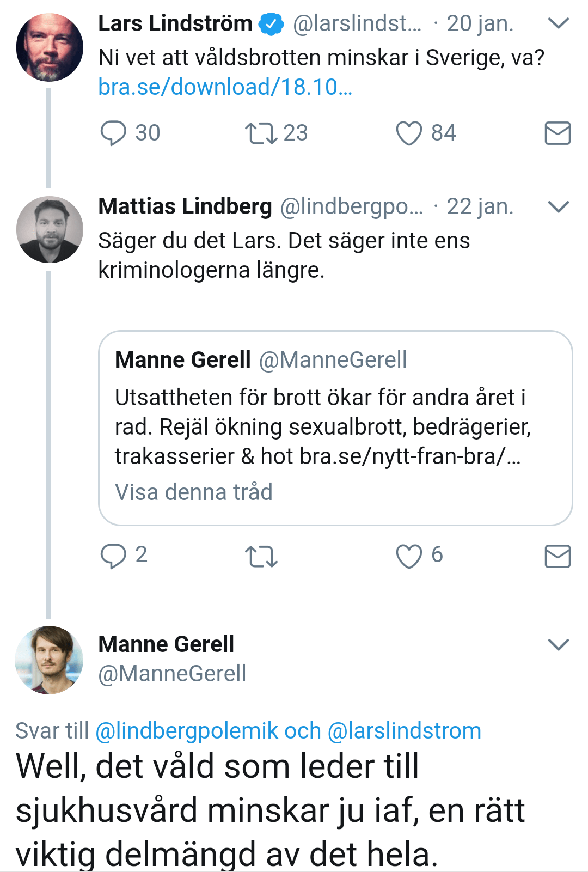Retweet Lars Lindström's tweet
This screenshot has width=588, height=872.
(261, 133)
